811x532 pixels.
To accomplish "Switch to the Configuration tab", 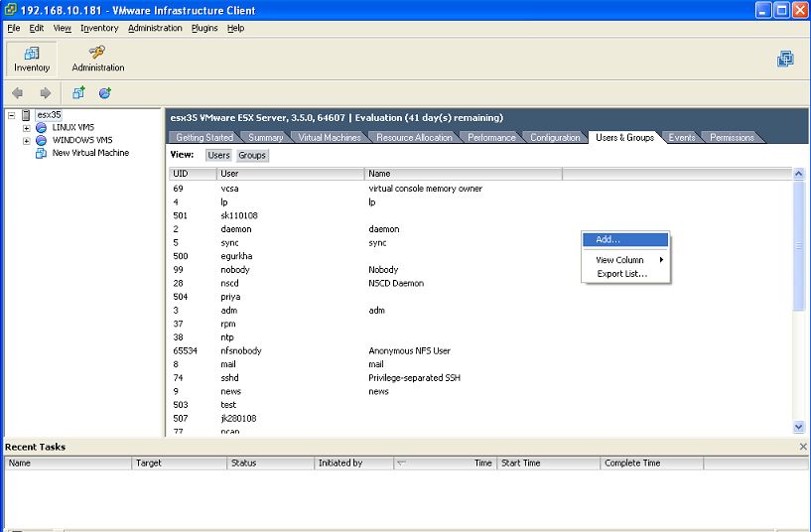I will (x=555, y=138).
